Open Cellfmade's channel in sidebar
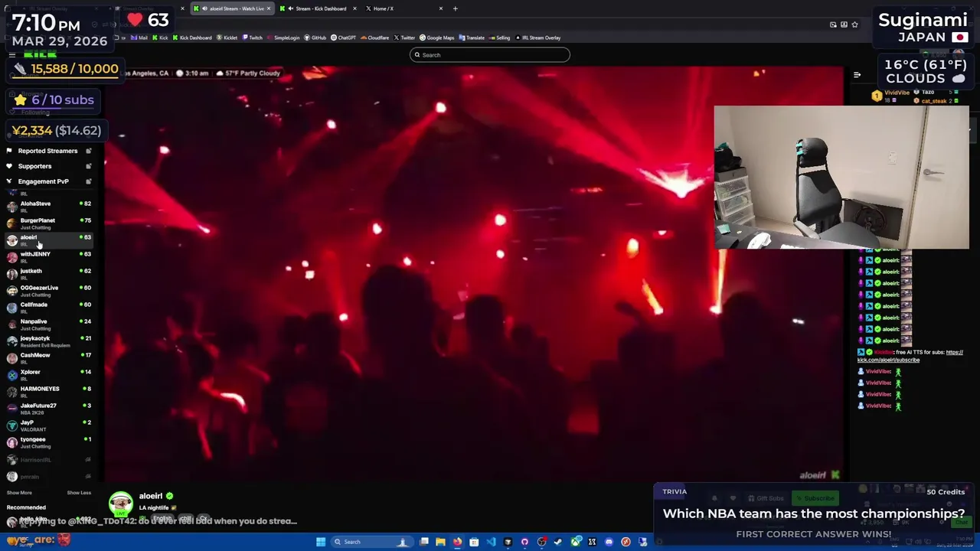Viewport: 980px width, 551px height. pos(48,307)
